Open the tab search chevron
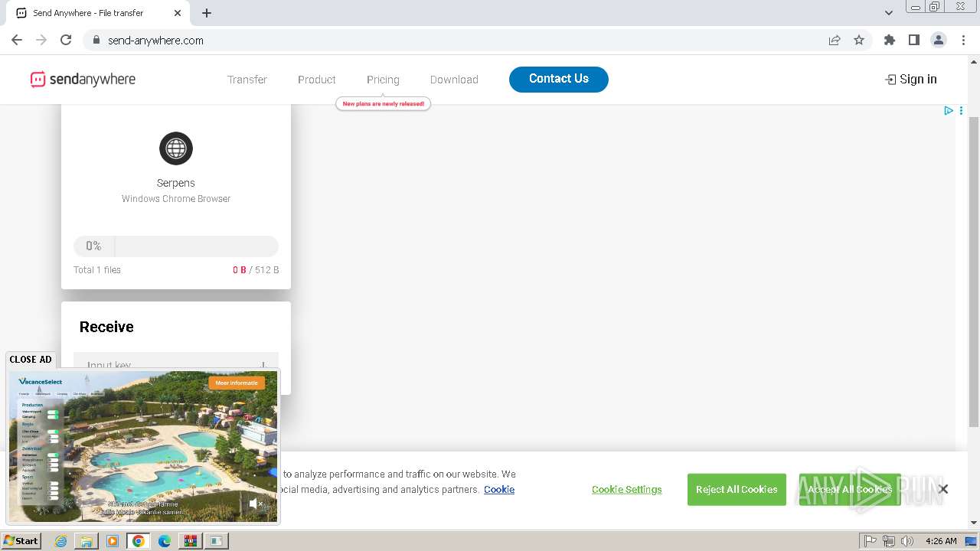This screenshot has height=551, width=980. [x=889, y=13]
